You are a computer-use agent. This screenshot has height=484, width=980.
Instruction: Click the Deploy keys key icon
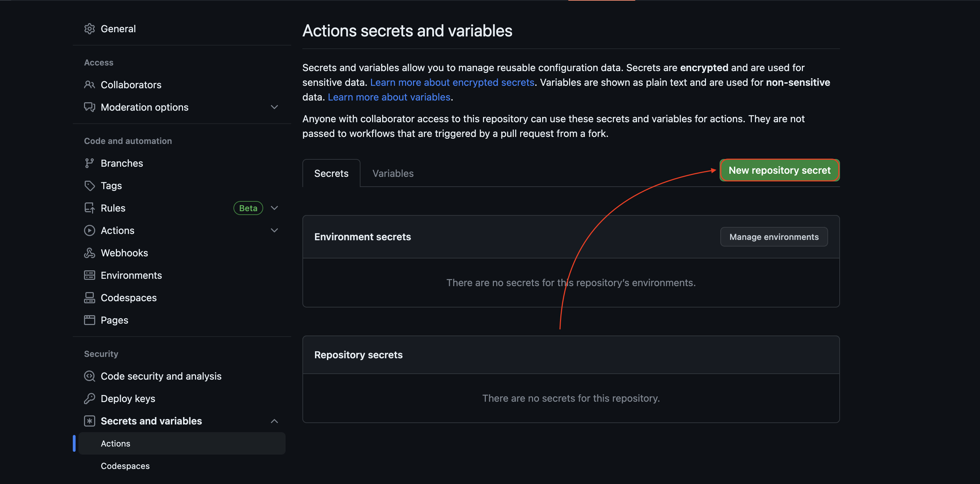(89, 399)
